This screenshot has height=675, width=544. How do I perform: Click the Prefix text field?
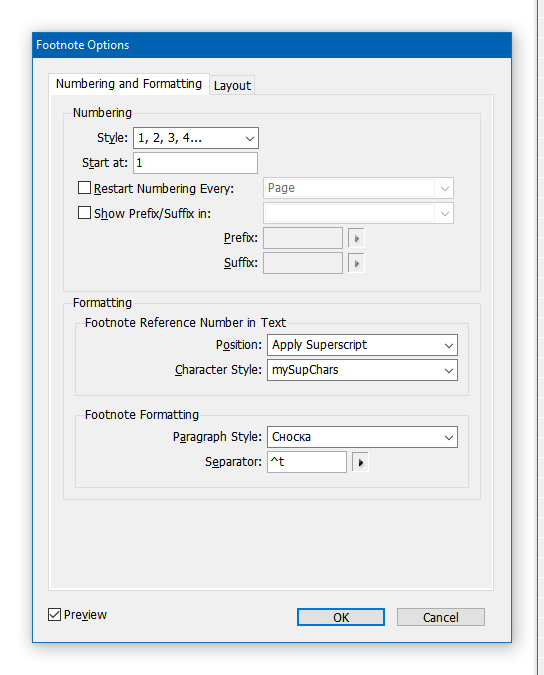coord(303,238)
